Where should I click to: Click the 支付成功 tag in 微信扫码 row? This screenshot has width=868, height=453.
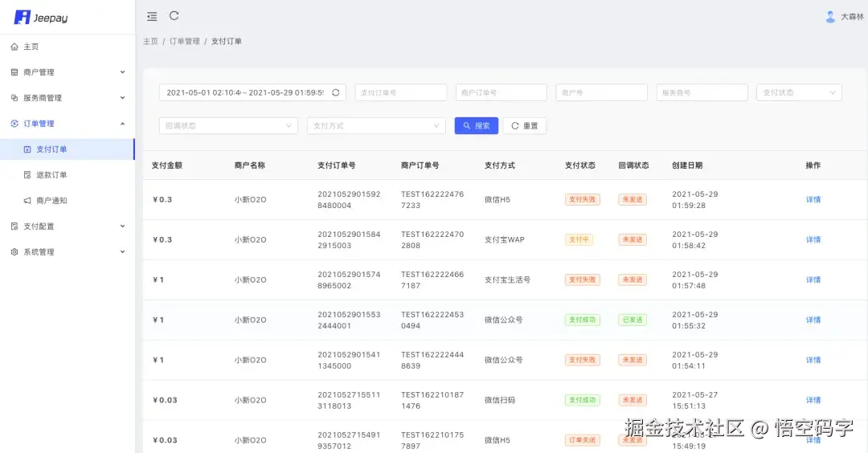coord(583,401)
